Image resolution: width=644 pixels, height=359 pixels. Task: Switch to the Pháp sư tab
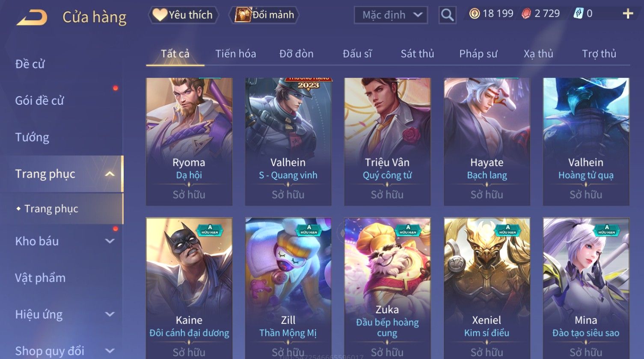pos(478,54)
